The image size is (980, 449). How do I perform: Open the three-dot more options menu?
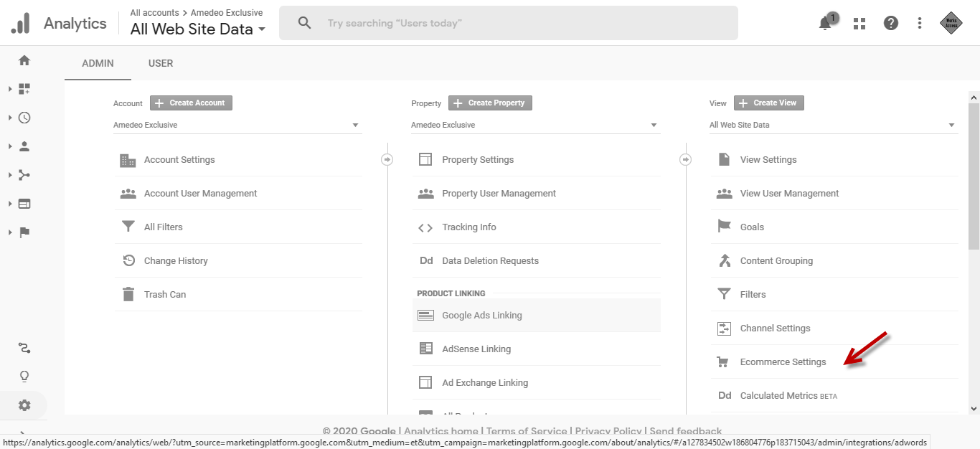click(920, 24)
